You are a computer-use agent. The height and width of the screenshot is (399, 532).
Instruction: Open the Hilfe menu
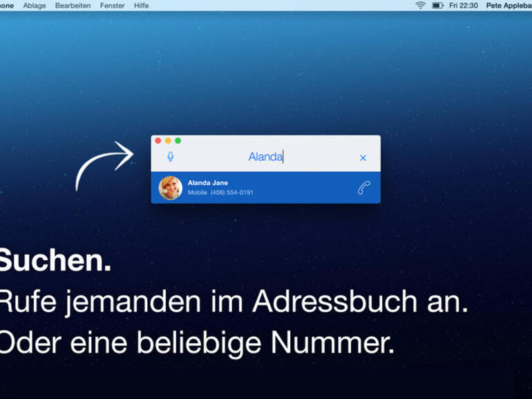pos(141,6)
